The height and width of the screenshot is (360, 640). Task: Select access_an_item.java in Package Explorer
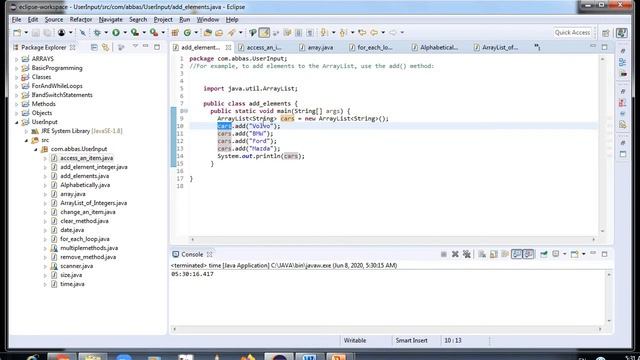point(87,158)
